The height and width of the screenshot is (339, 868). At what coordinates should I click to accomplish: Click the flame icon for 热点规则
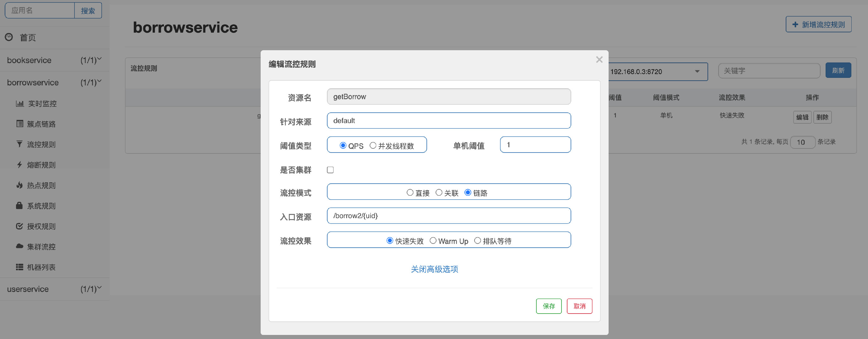pos(19,185)
